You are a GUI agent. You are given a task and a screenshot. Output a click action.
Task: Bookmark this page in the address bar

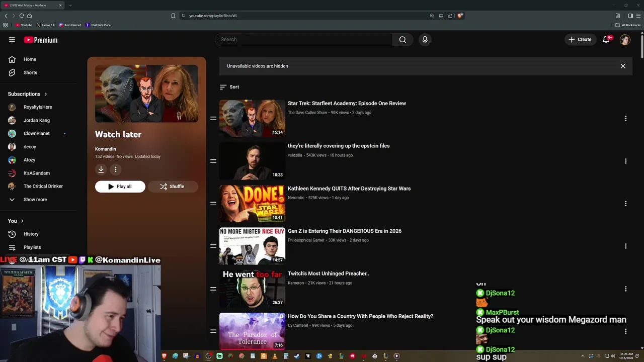click(x=173, y=16)
